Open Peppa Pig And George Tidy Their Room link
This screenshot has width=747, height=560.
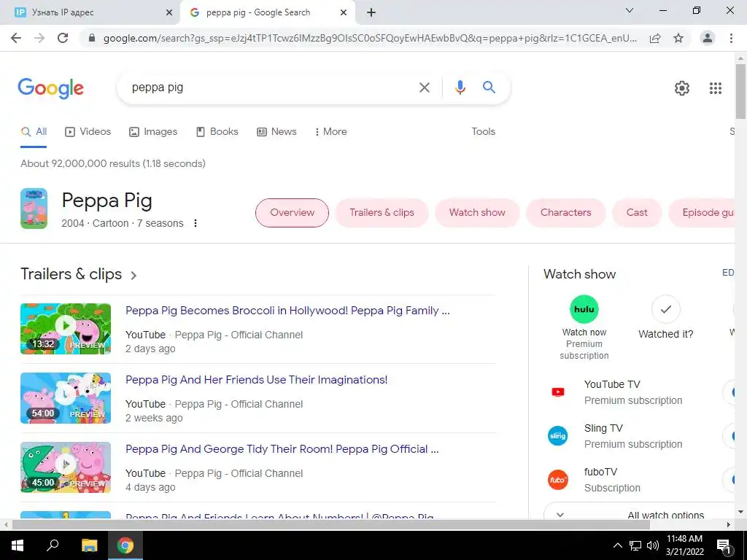[282, 449]
